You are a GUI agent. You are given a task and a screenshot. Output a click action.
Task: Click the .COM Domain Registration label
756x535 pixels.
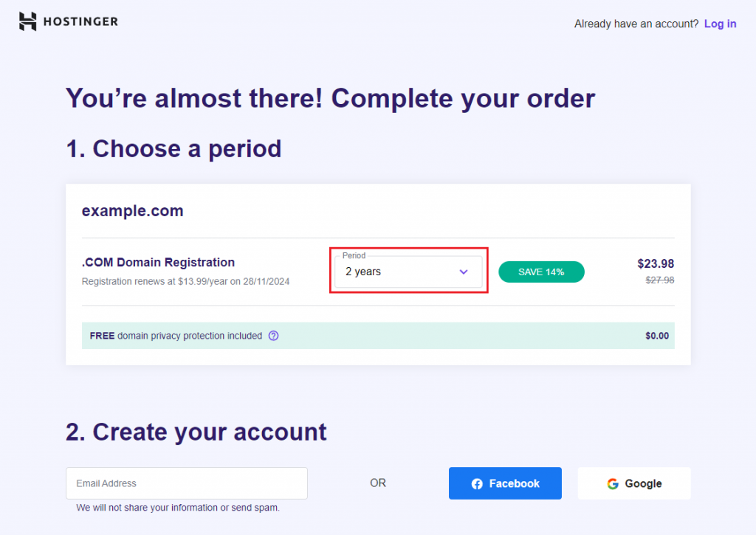click(157, 262)
